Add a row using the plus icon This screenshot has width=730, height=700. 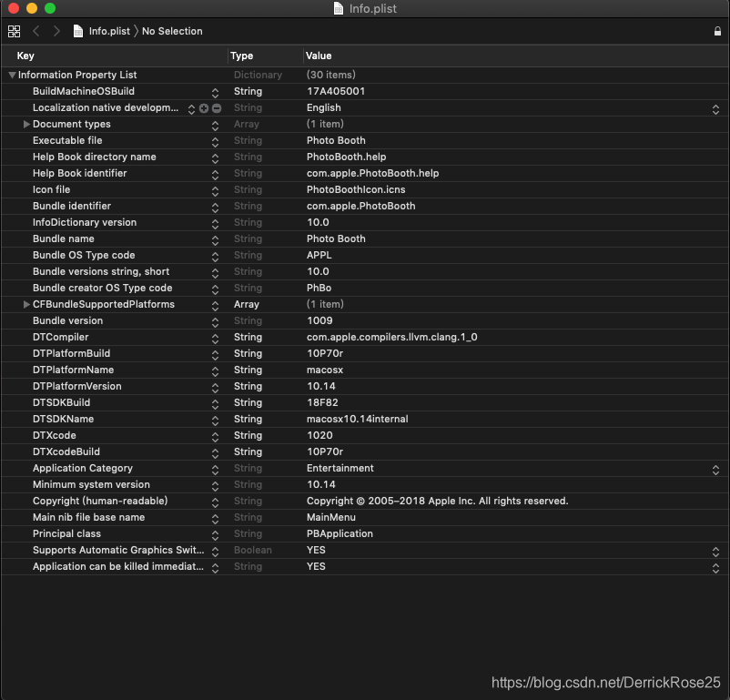coord(204,108)
